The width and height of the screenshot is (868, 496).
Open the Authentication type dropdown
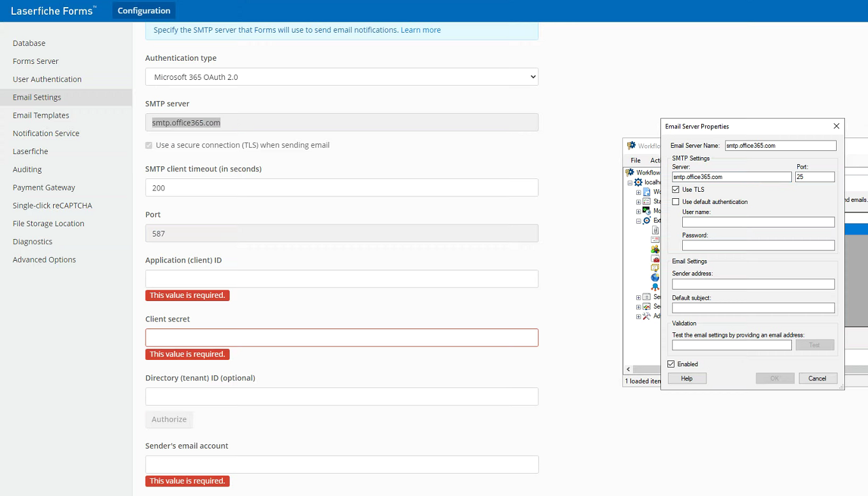pos(342,77)
